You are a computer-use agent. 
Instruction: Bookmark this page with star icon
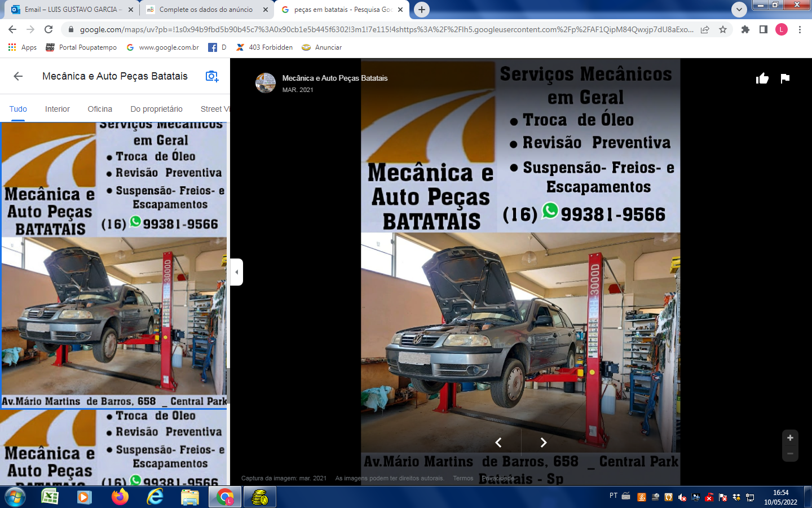point(723,29)
